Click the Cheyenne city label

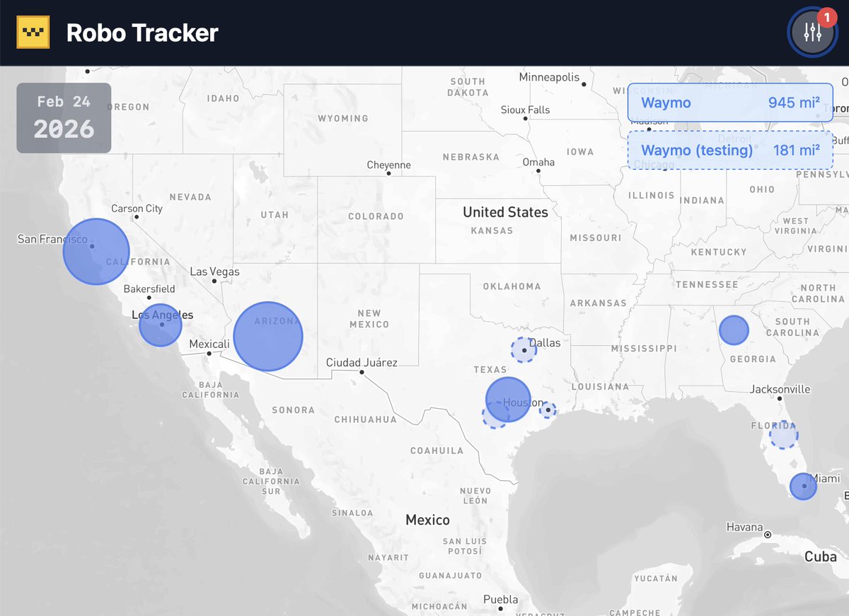pyautogui.click(x=388, y=165)
